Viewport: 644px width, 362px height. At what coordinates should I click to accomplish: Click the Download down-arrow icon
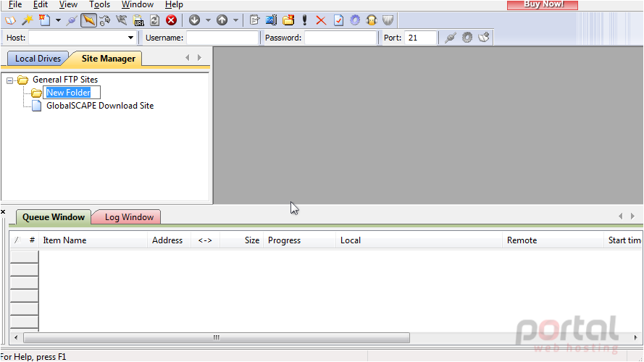(x=194, y=20)
